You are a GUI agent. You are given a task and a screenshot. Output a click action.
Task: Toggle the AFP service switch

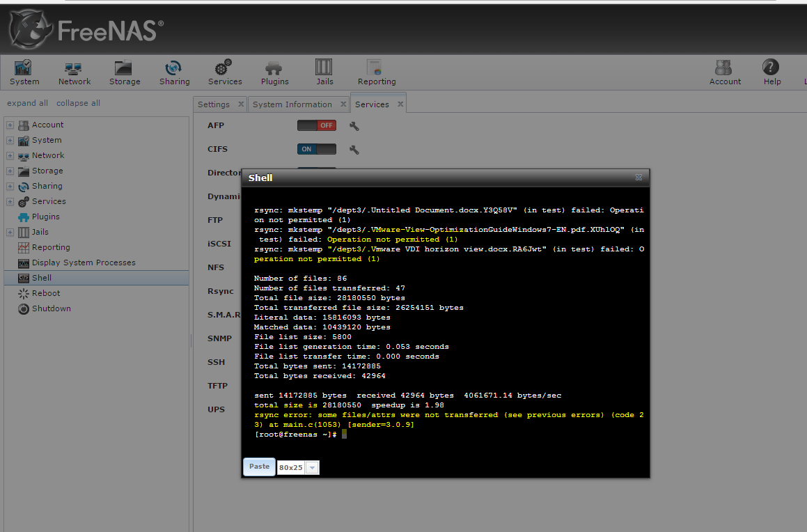[317, 126]
